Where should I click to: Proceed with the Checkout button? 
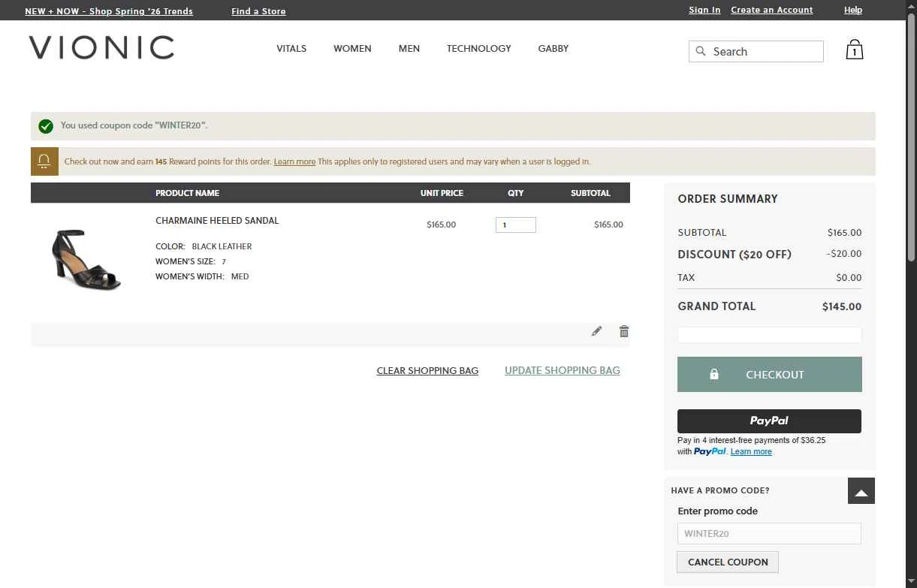pos(770,374)
